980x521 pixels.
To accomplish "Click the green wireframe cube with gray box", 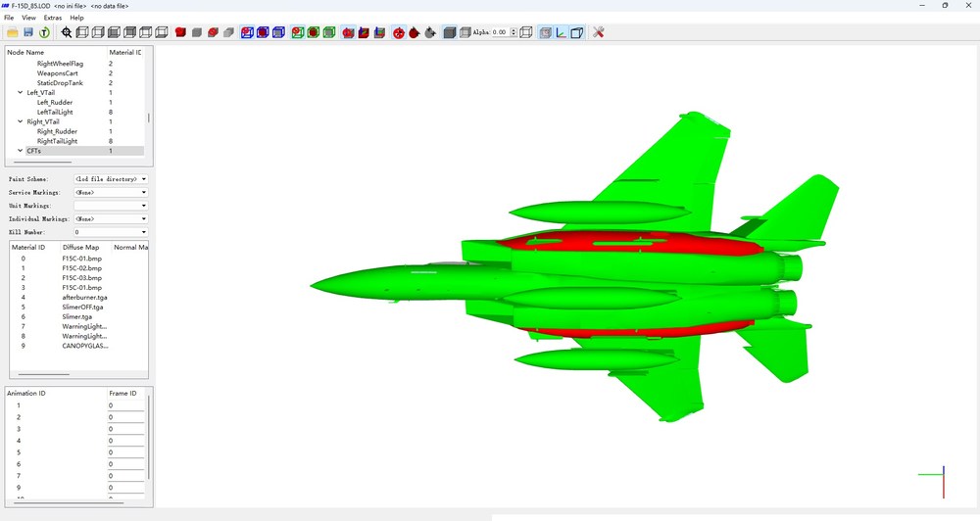I will pos(329,32).
